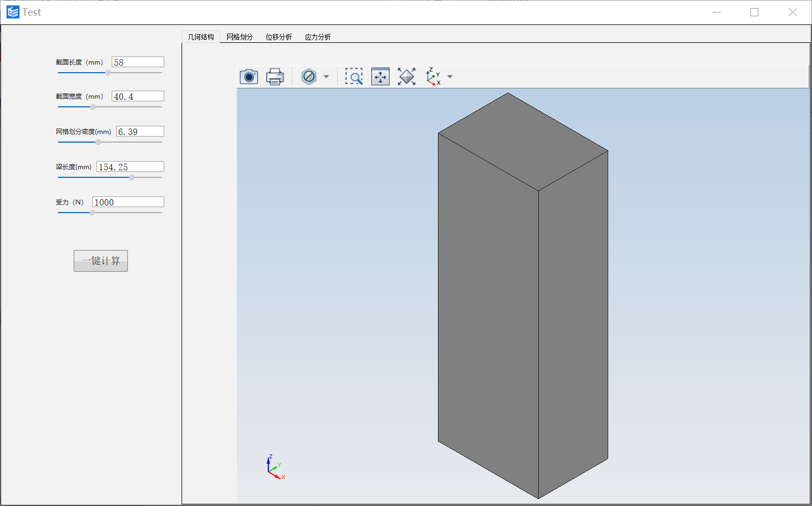Minimize the Test window
Screen dimensions: 812x506
coord(717,12)
